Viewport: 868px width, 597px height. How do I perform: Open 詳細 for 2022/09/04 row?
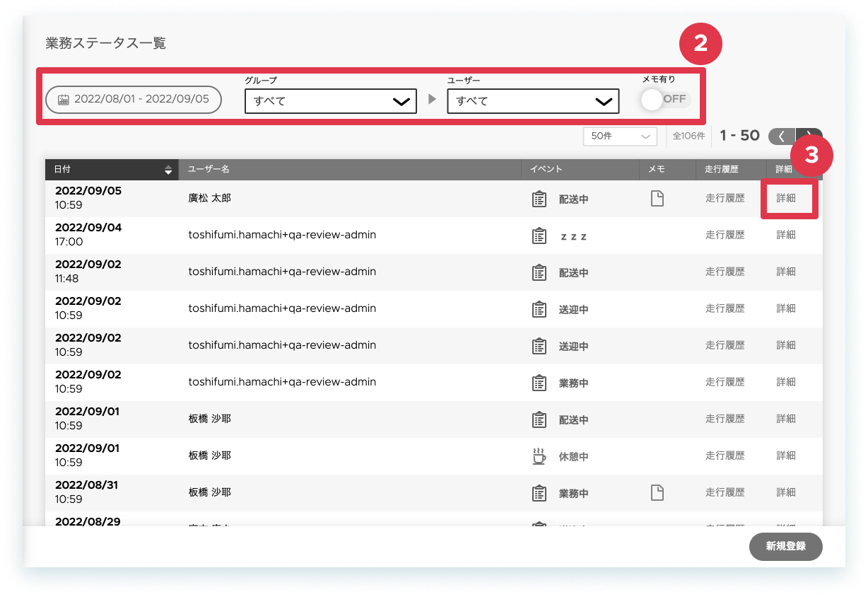tap(786, 236)
